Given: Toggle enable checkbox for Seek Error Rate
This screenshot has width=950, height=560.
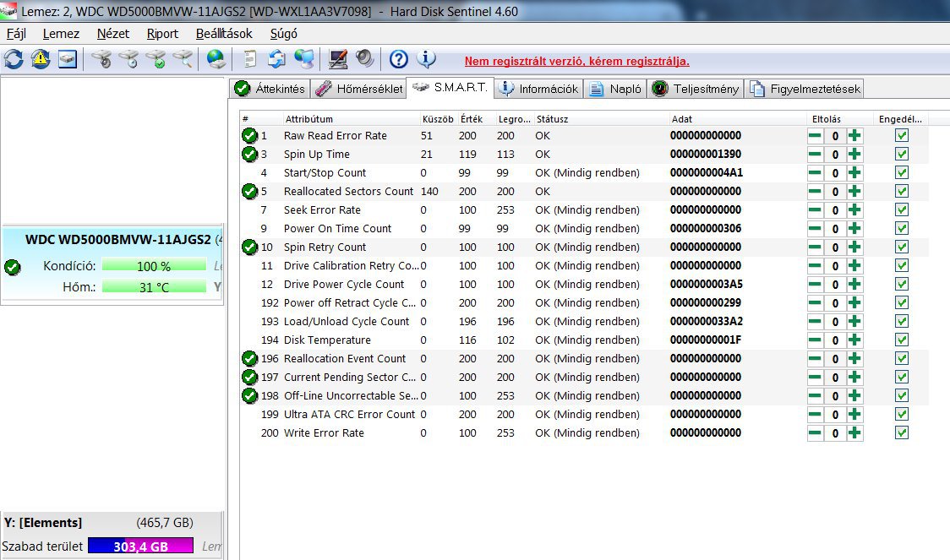Looking at the screenshot, I should 902,210.
